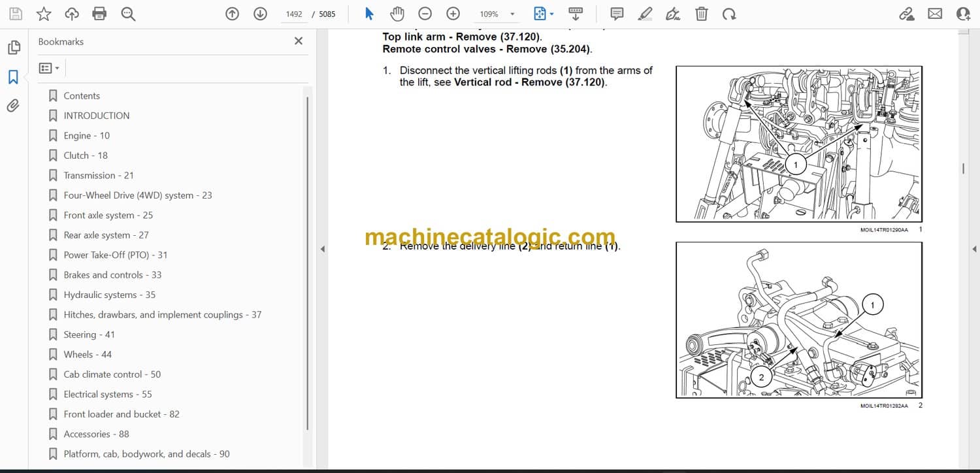Activate the Selection arrow tool

coord(369,14)
